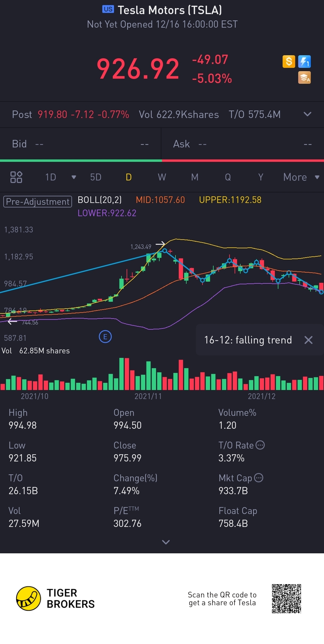324x644 pixels.
Task: Tap the US market flag badge
Action: tap(108, 9)
